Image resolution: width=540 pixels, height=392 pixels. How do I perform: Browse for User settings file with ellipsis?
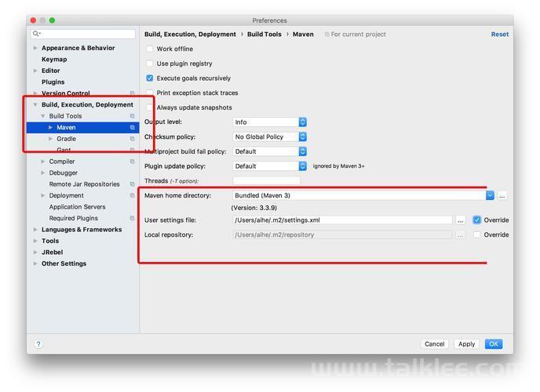click(461, 220)
